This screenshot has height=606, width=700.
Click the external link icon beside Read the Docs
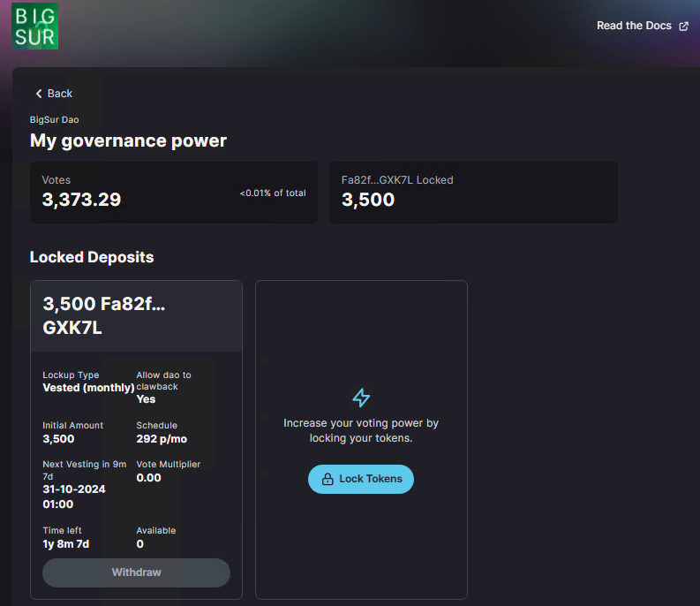[683, 27]
